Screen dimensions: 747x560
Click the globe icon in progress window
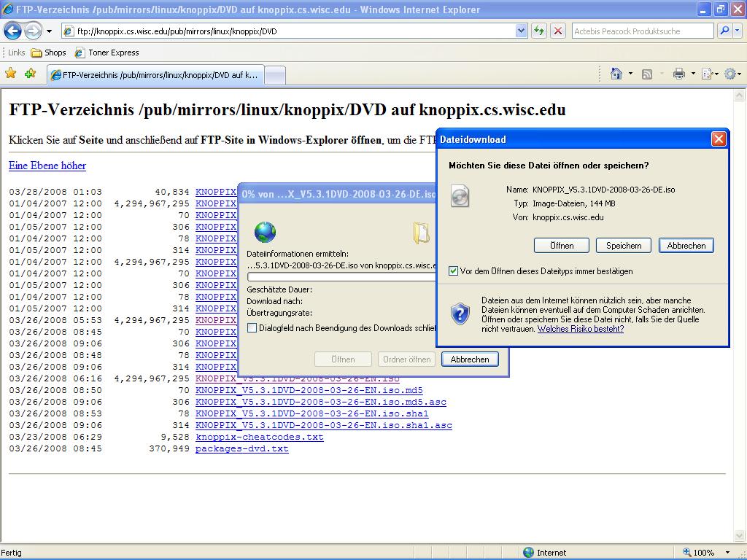click(x=265, y=233)
